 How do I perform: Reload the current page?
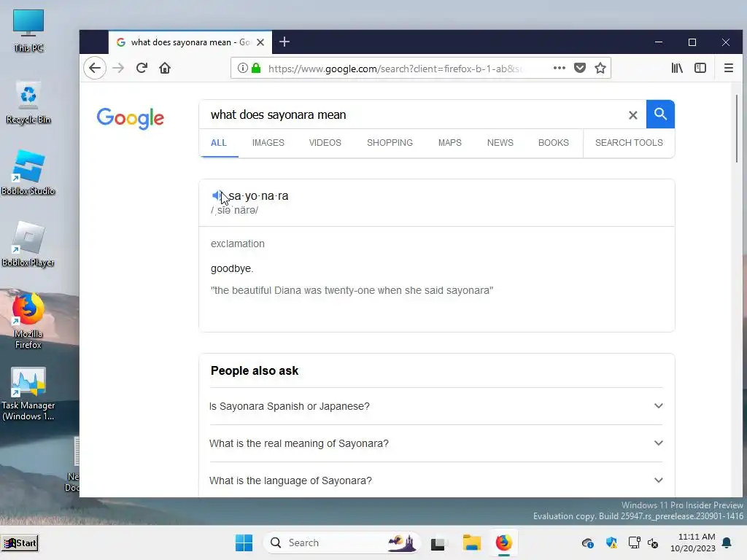[x=142, y=68]
